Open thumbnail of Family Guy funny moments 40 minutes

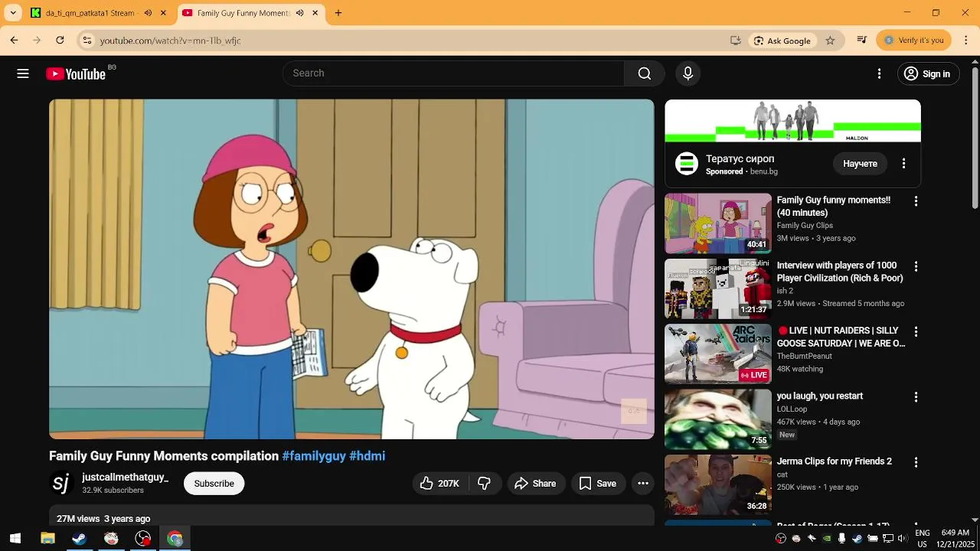(718, 223)
